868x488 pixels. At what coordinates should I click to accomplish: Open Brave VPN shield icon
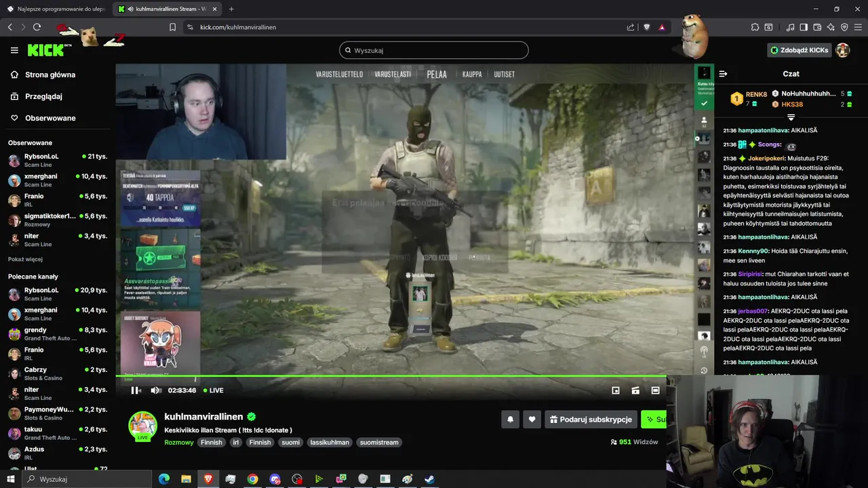tap(844, 27)
